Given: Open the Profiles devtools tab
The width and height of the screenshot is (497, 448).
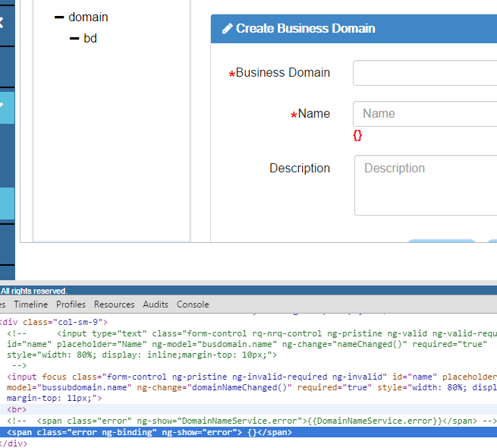Looking at the screenshot, I should pos(71,304).
